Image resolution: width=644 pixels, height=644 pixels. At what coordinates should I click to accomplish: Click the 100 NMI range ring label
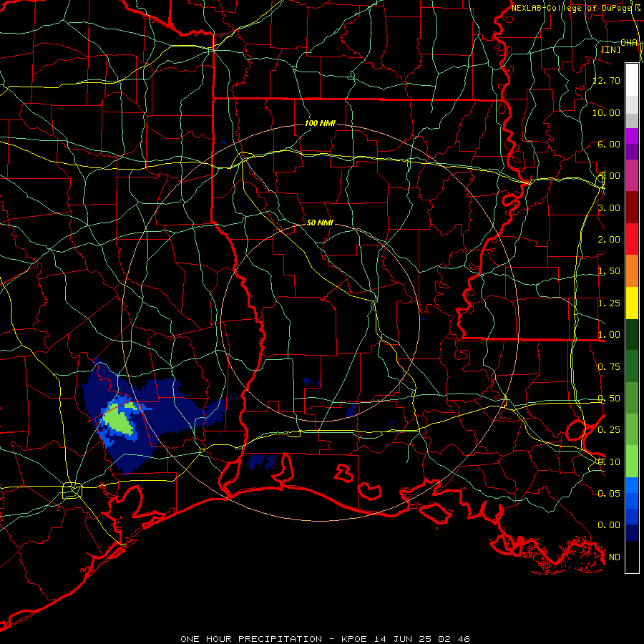320,123
